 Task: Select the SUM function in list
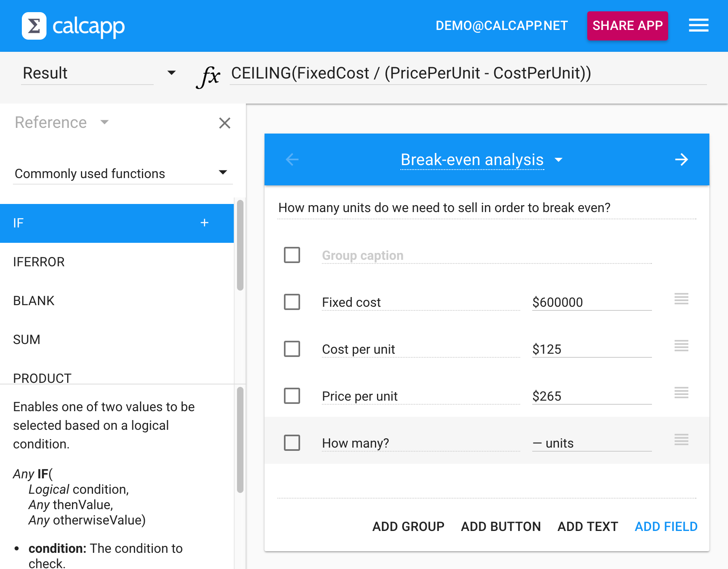27,340
